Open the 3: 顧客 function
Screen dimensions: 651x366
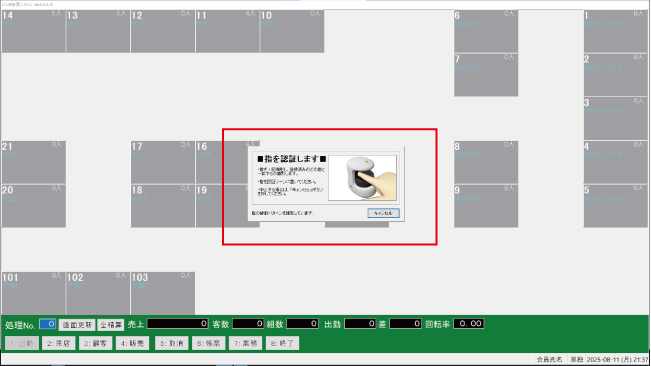pos(95,343)
